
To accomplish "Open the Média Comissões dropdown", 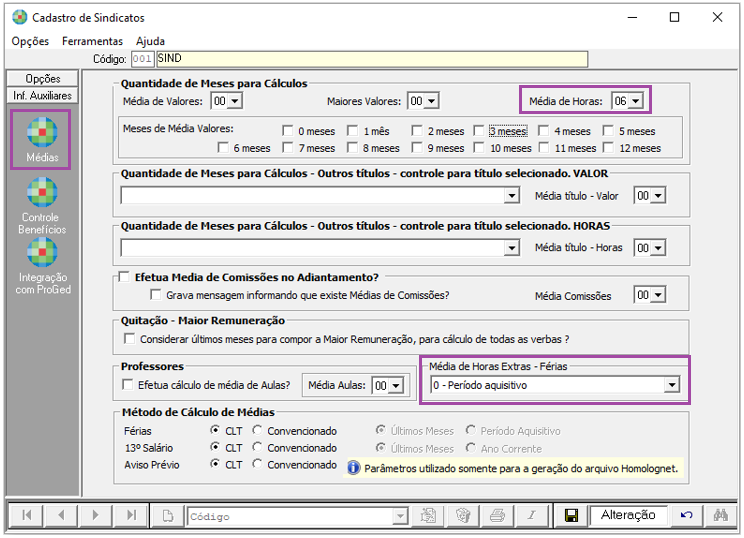I will [658, 295].
